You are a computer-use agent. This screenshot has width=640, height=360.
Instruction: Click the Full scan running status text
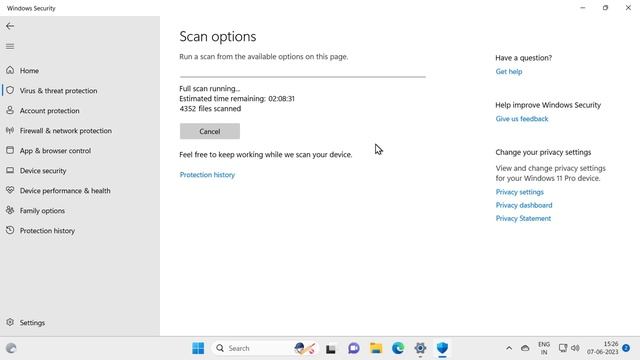[x=210, y=89]
